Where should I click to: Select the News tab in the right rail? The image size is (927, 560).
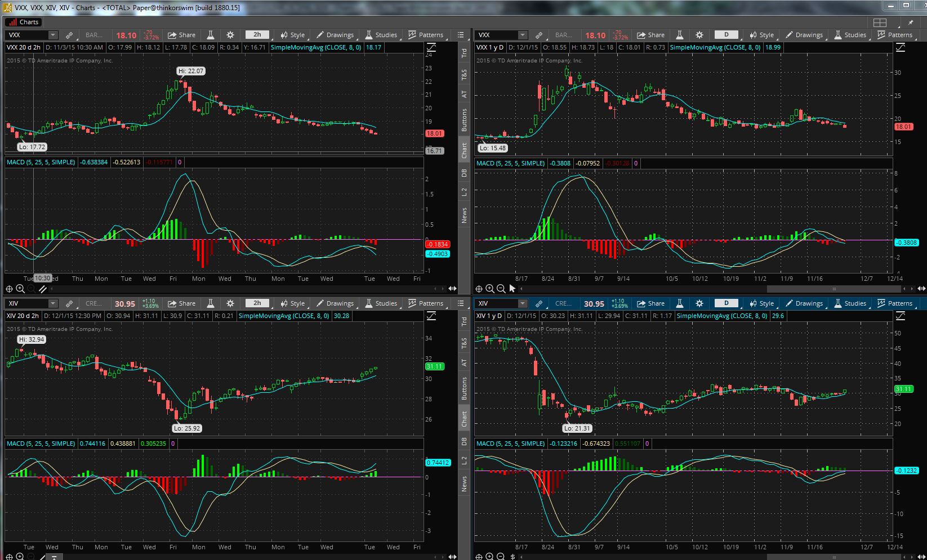tap(464, 214)
